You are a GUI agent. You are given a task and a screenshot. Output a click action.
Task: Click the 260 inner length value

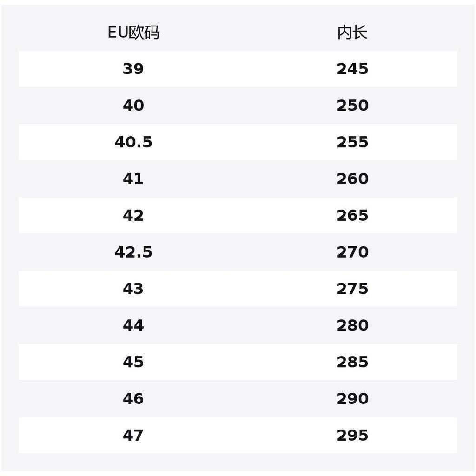[x=352, y=179]
